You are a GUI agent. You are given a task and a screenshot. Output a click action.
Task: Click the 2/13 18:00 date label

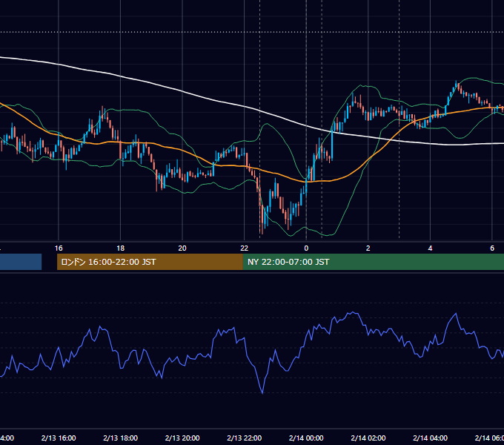pyautogui.click(x=121, y=438)
